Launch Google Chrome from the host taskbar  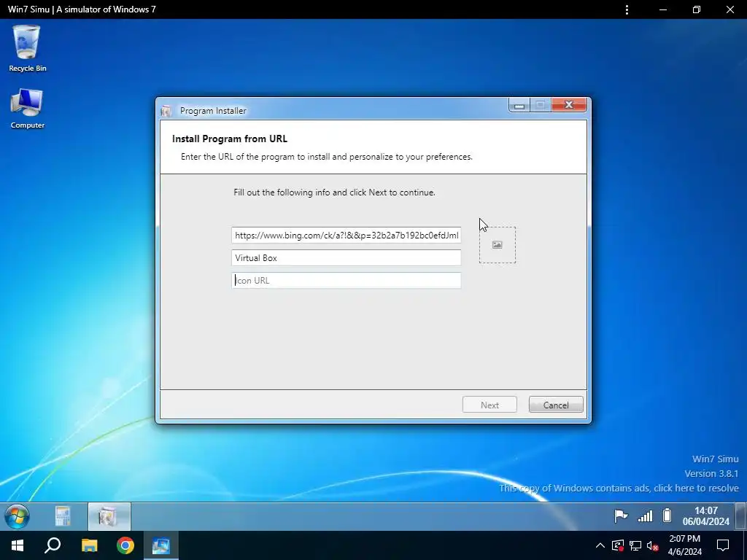[125, 545]
